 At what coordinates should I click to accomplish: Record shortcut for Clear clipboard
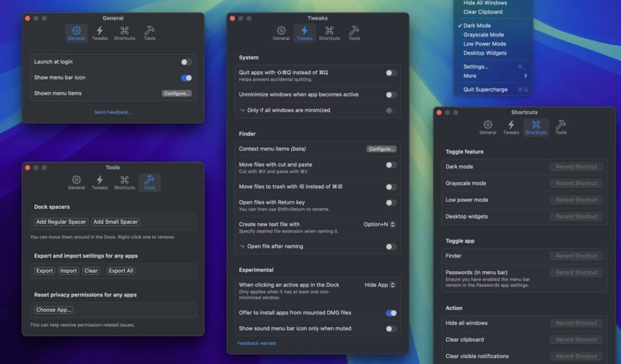click(x=576, y=340)
